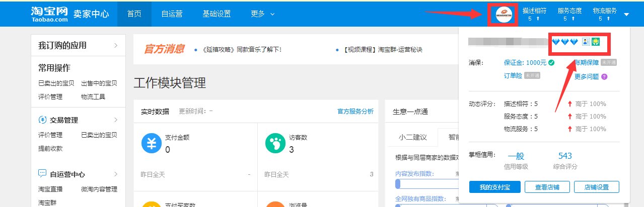Image resolution: width=644 pixels, height=207 pixels.
Task: Open 店铺设置 button
Action: pyautogui.click(x=597, y=187)
